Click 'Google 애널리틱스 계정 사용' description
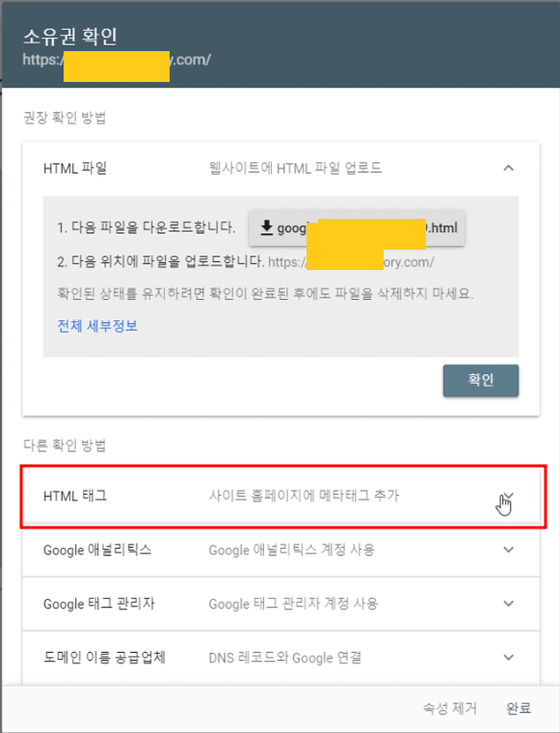The image size is (560, 733). pyautogui.click(x=291, y=550)
